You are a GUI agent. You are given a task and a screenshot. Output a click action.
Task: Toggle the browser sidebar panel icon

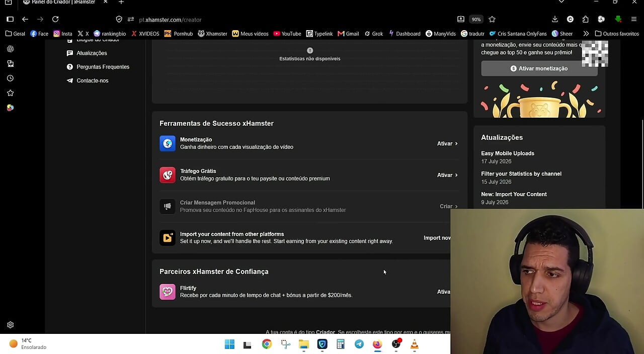(x=10, y=19)
